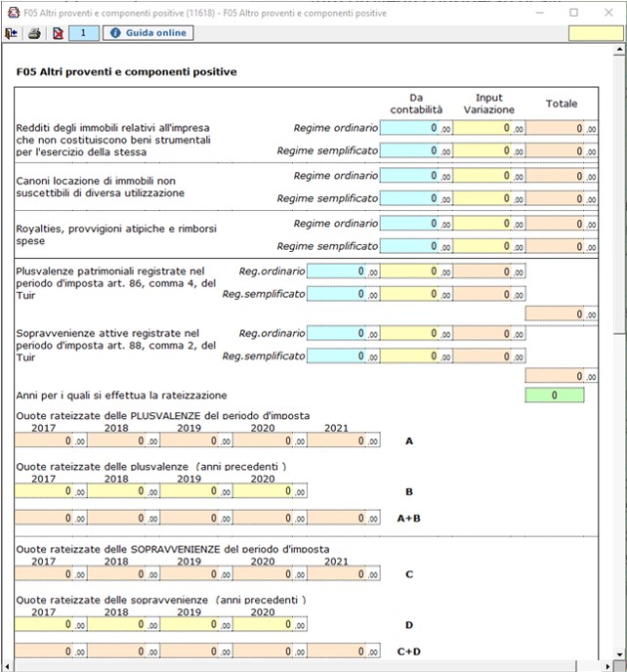The height and width of the screenshot is (672, 627).
Task: Click the 2017 field in row B
Action: (51, 491)
